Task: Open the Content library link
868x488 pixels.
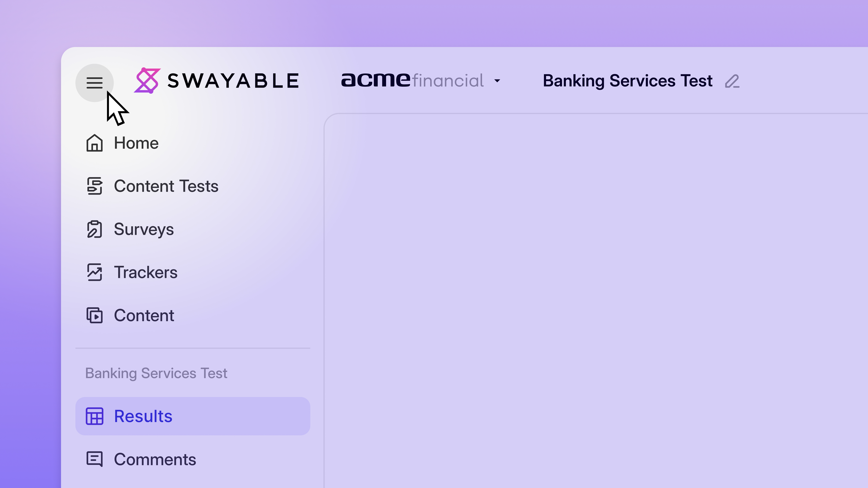Action: (x=144, y=316)
